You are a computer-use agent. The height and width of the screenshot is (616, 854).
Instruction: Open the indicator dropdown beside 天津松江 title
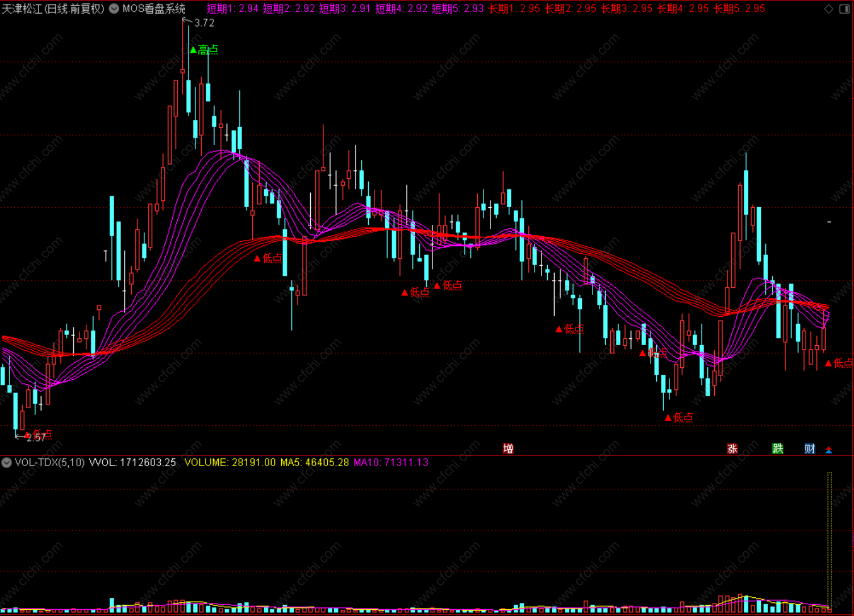click(x=114, y=9)
